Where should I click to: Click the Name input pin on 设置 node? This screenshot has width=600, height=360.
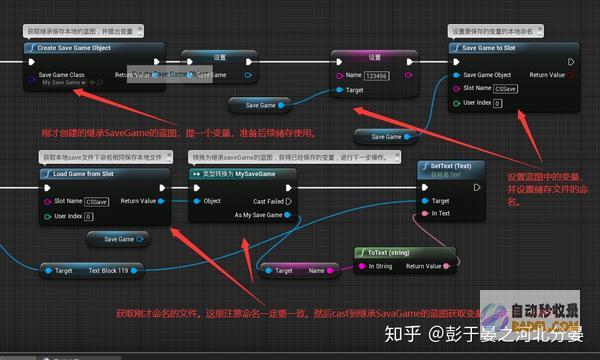click(x=339, y=75)
